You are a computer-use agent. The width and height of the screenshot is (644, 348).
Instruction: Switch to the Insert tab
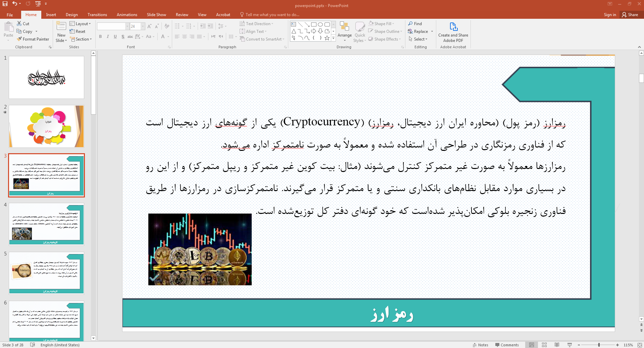pyautogui.click(x=51, y=15)
